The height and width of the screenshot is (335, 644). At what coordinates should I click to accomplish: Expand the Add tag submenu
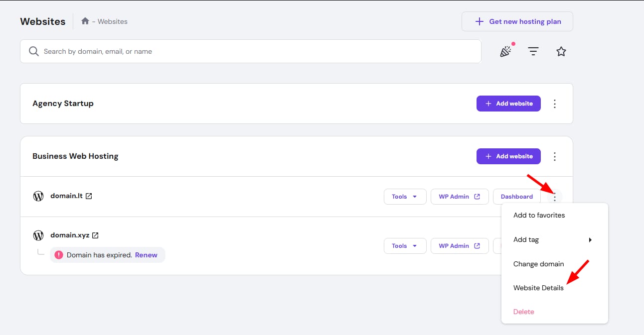tap(554, 239)
